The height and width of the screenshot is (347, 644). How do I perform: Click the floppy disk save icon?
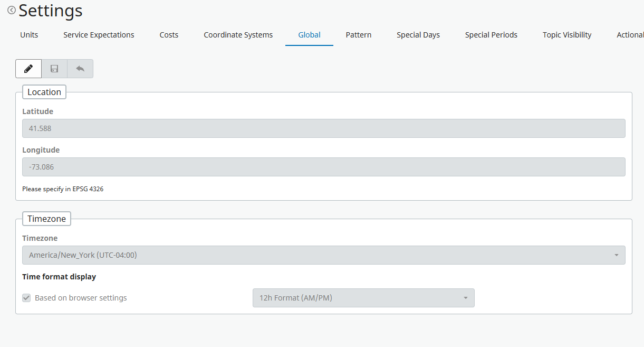54,69
